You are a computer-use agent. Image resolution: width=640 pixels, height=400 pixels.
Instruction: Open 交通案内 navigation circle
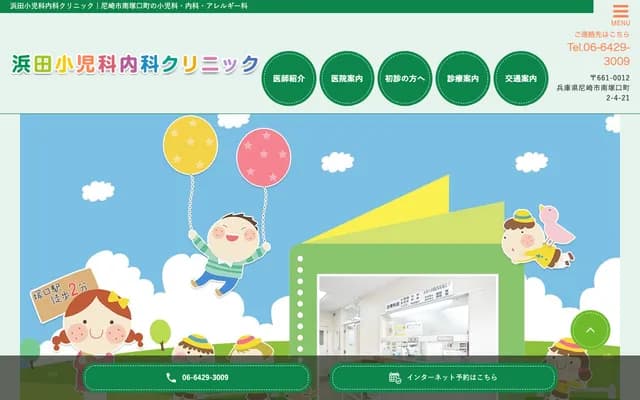click(521, 78)
